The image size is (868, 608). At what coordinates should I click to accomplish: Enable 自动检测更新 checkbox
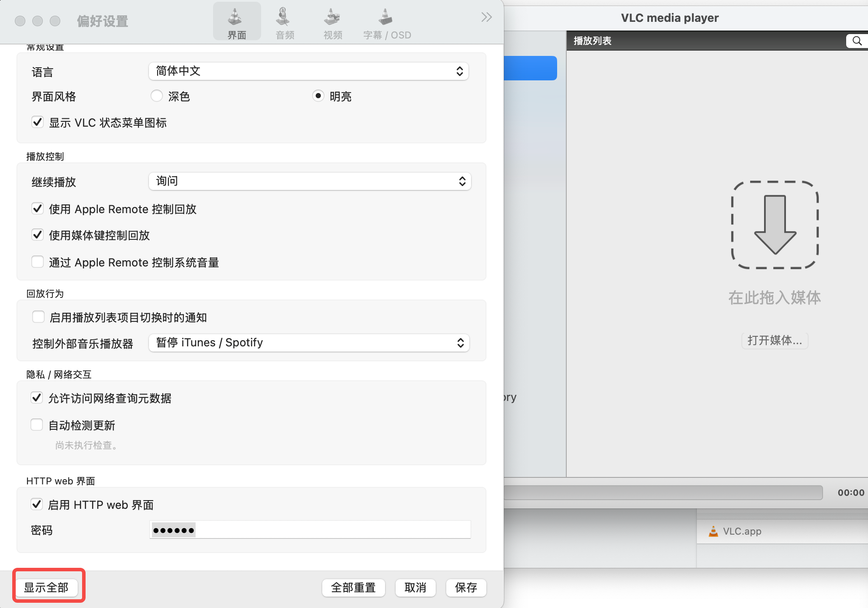(37, 425)
